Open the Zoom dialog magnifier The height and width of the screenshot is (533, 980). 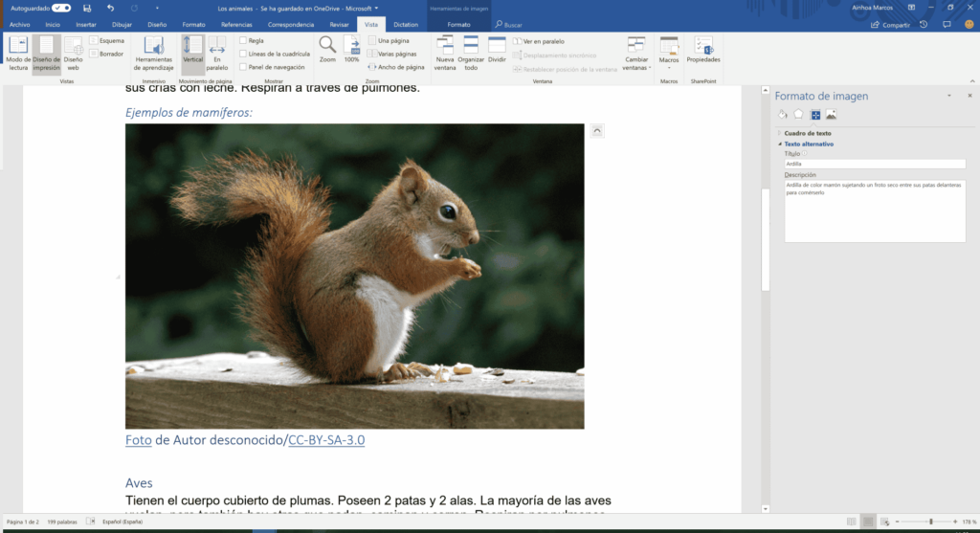pyautogui.click(x=327, y=50)
